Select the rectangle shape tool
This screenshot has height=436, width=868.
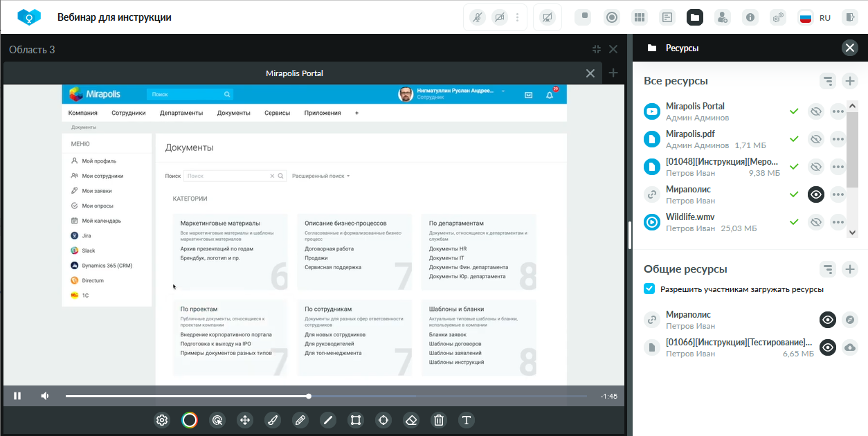(x=356, y=420)
